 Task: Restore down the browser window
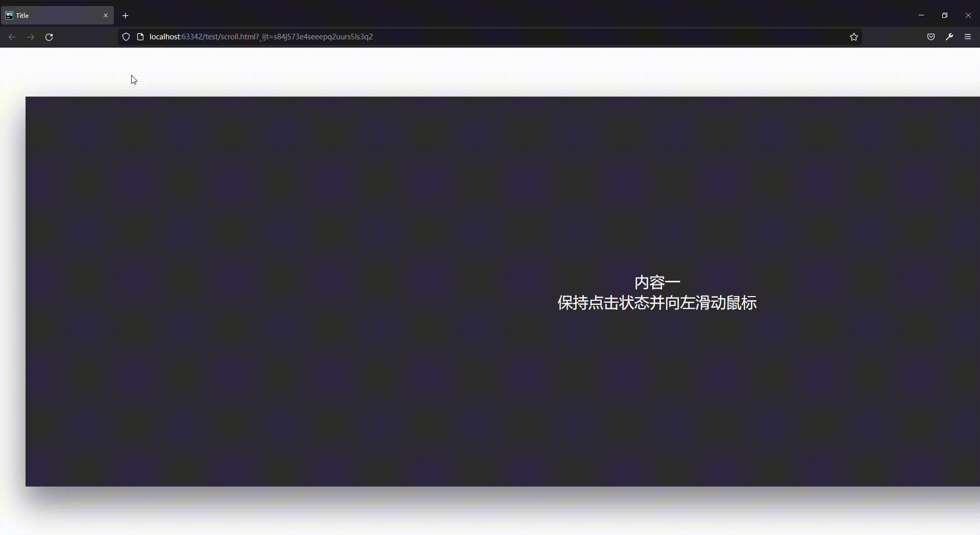(x=945, y=15)
